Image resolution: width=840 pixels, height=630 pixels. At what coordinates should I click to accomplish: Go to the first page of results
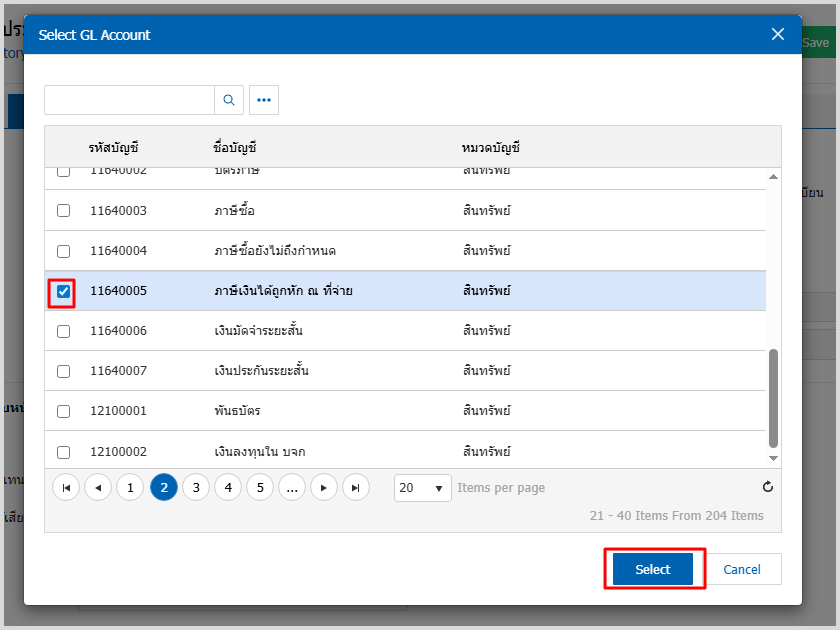[66, 488]
